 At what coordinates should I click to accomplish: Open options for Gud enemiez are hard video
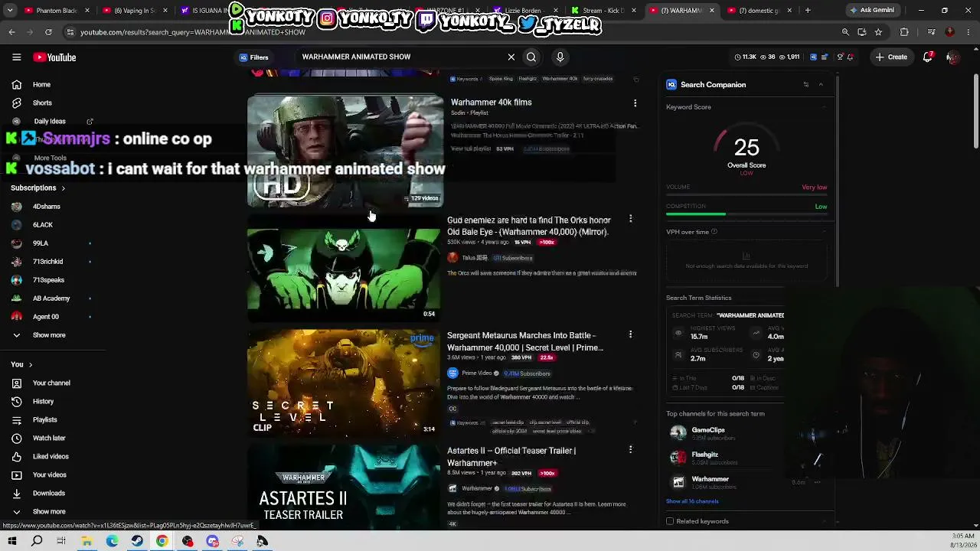pos(630,219)
